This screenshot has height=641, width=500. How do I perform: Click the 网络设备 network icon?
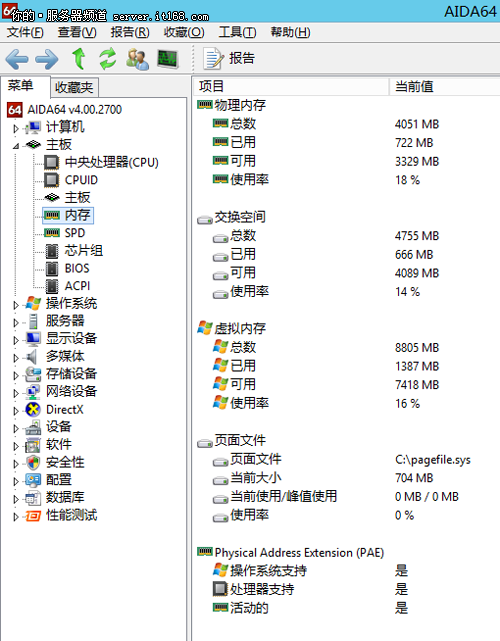(x=33, y=392)
